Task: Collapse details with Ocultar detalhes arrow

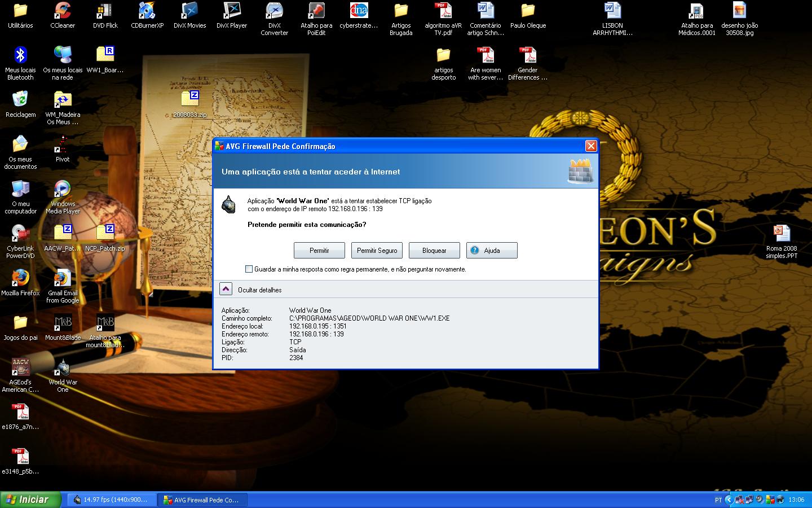Action: click(226, 289)
